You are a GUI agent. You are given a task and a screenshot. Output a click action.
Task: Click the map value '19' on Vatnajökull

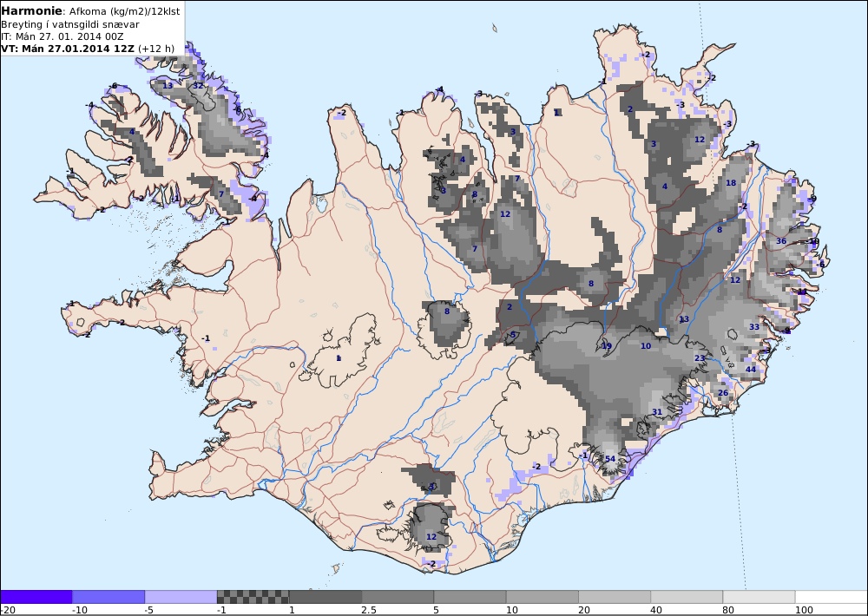tap(607, 346)
